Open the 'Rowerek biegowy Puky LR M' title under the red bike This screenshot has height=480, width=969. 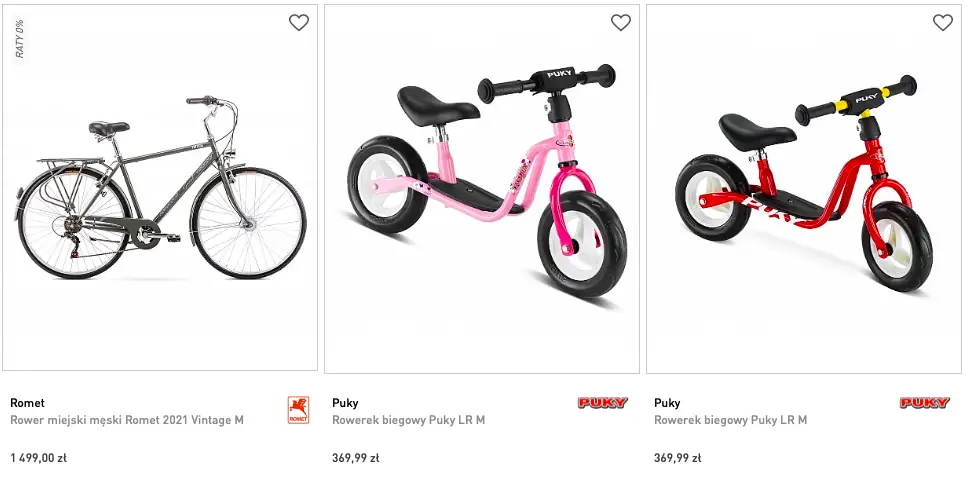(x=730, y=420)
